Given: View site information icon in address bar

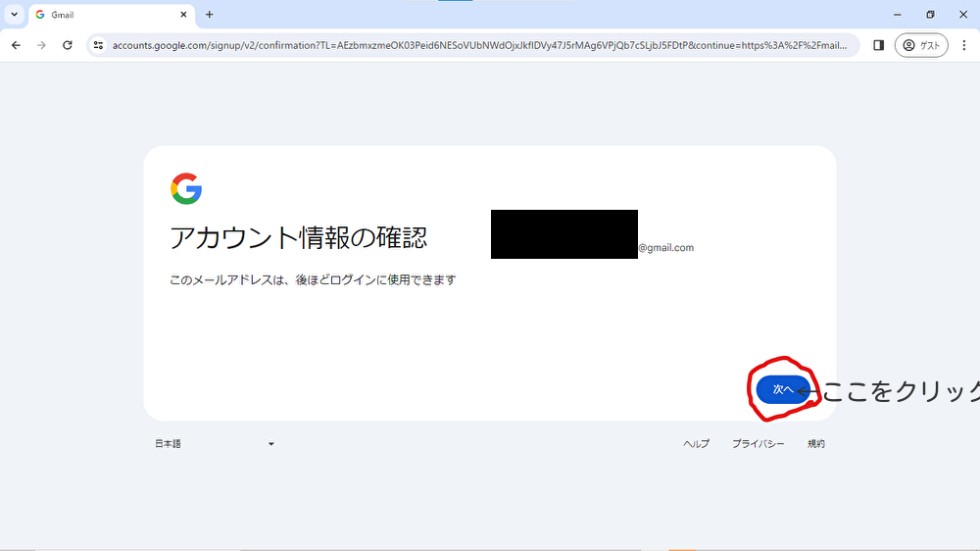Looking at the screenshot, I should [x=98, y=45].
